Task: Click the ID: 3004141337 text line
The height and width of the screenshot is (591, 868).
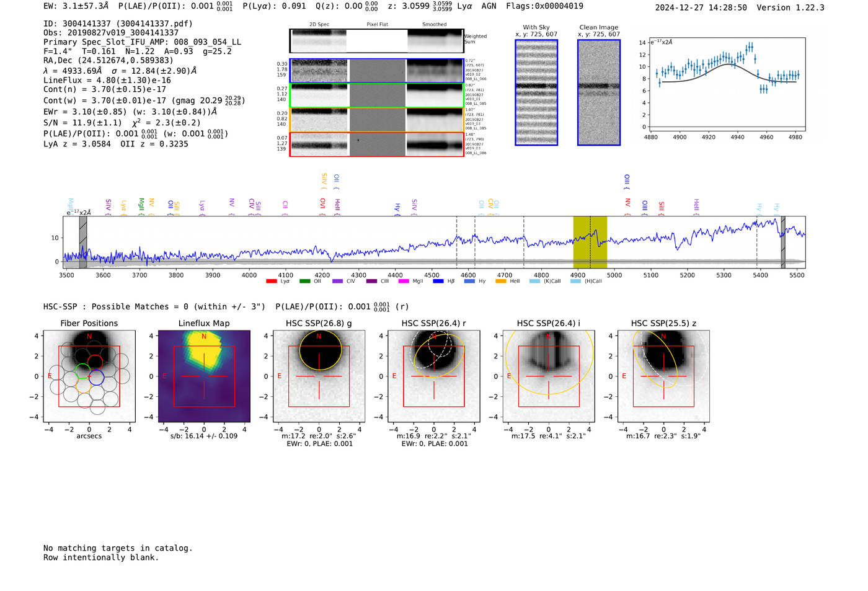Action: coord(118,24)
